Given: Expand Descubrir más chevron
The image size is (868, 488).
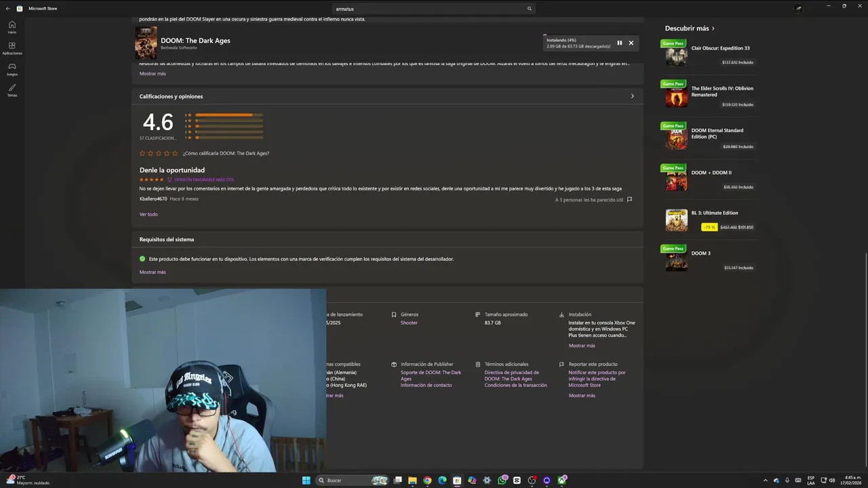Looking at the screenshot, I should 713,28.
